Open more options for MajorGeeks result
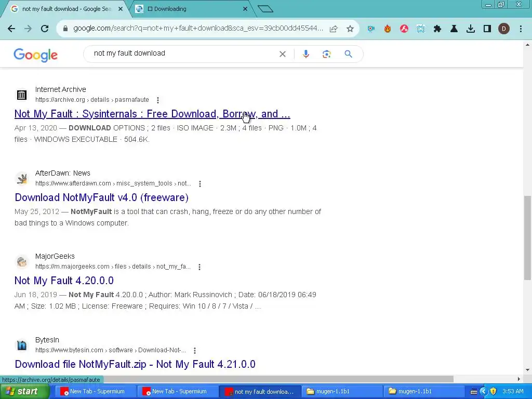Viewport: 532px width, 399px height. (x=199, y=267)
